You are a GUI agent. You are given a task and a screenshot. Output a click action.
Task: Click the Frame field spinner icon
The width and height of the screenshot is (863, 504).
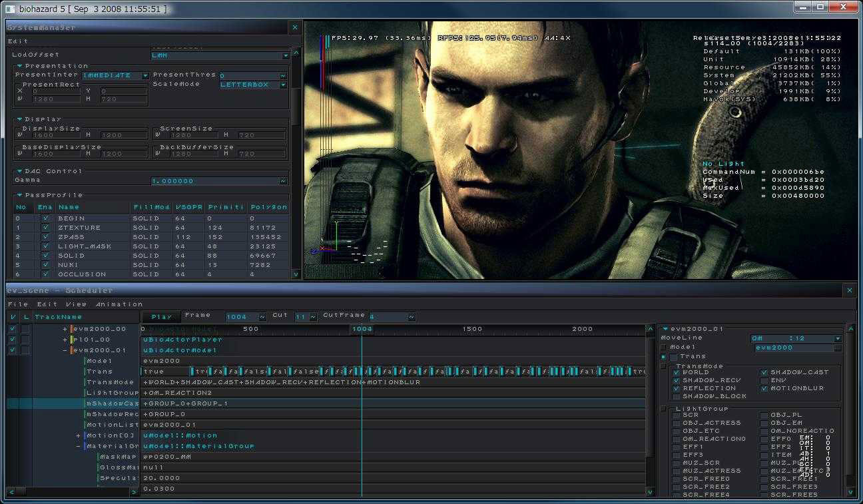262,317
